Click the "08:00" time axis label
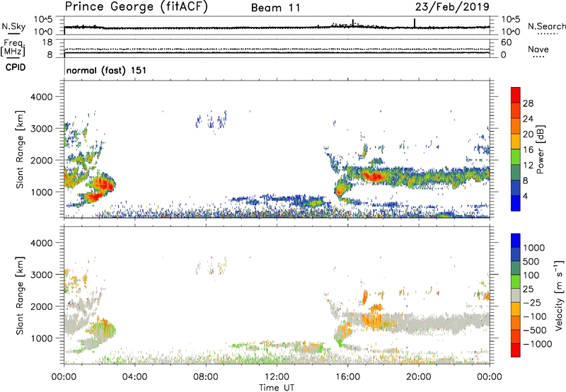566x392 pixels. (206, 377)
